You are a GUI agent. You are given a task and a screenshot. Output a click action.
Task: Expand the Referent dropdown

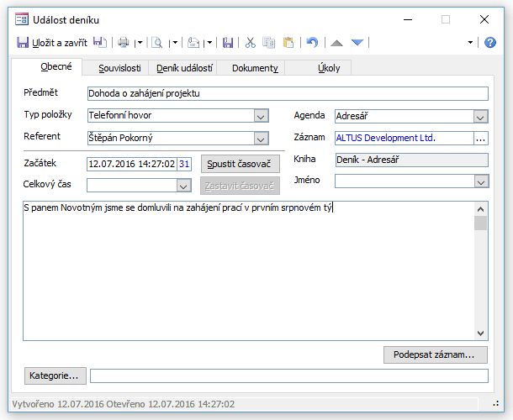261,139
